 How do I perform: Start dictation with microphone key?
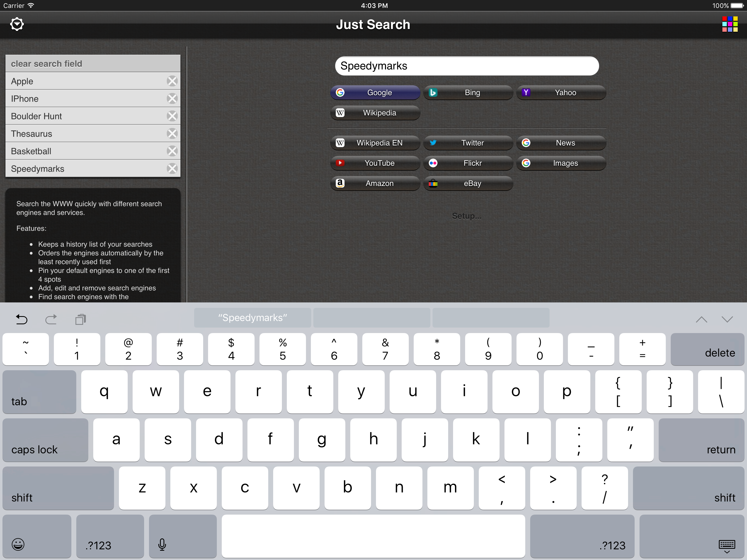[x=183, y=536]
